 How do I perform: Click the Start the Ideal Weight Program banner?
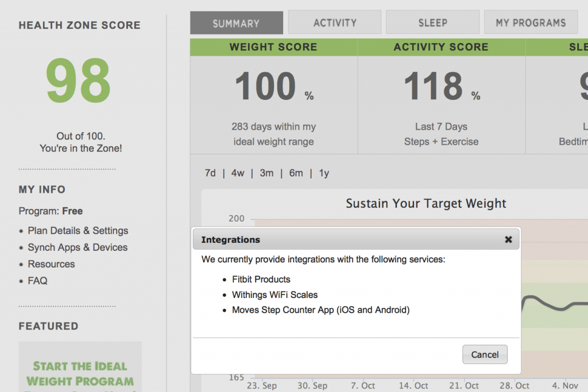pyautogui.click(x=80, y=373)
